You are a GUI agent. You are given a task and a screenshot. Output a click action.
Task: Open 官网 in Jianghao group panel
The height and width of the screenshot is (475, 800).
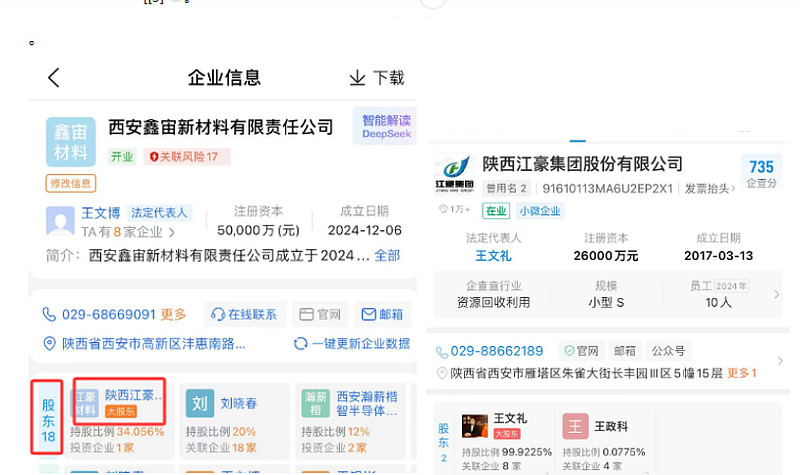[582, 351]
